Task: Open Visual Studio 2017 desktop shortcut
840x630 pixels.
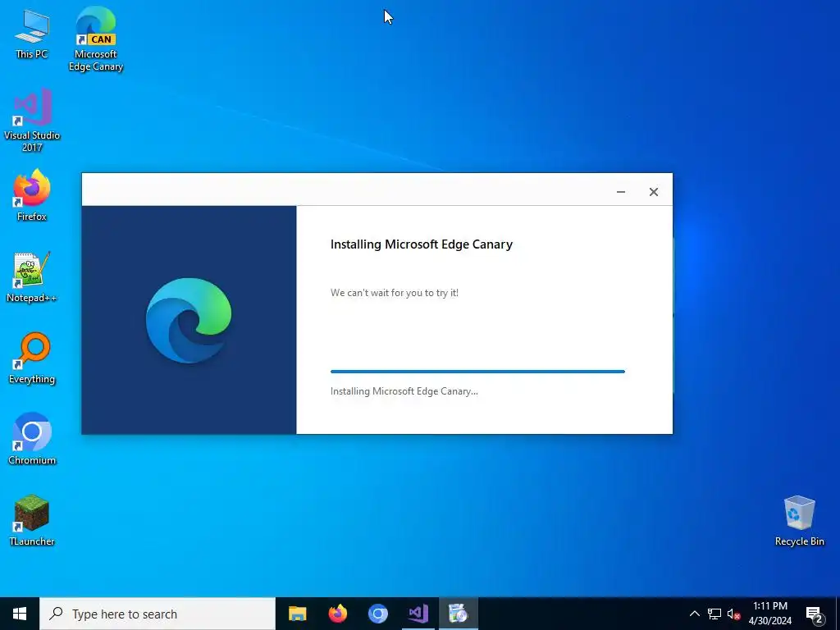Action: [x=32, y=120]
